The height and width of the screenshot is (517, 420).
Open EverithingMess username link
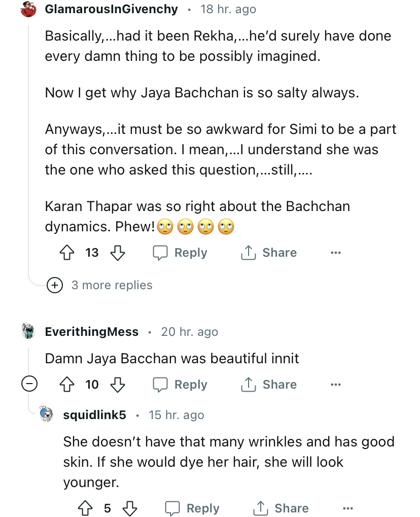click(92, 332)
